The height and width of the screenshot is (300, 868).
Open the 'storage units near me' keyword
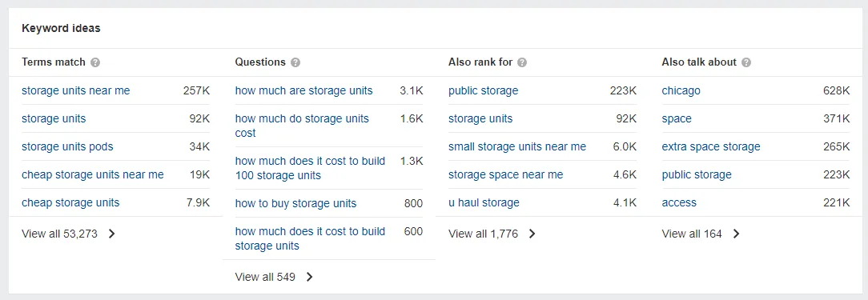[x=76, y=90]
